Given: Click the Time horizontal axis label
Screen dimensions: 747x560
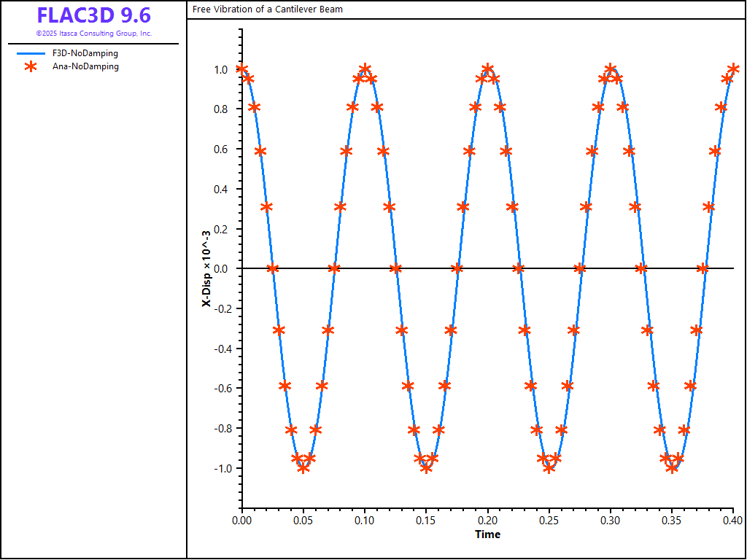Looking at the screenshot, I should (x=487, y=534).
